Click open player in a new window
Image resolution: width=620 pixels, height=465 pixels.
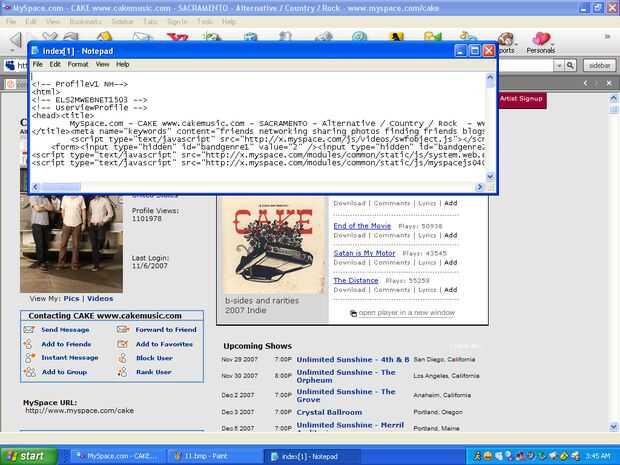(x=407, y=313)
